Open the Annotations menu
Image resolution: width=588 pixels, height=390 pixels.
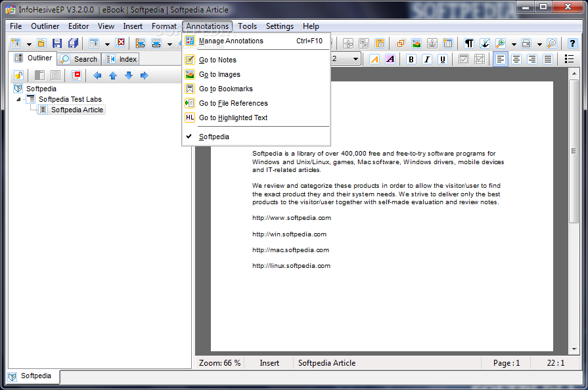coord(208,26)
